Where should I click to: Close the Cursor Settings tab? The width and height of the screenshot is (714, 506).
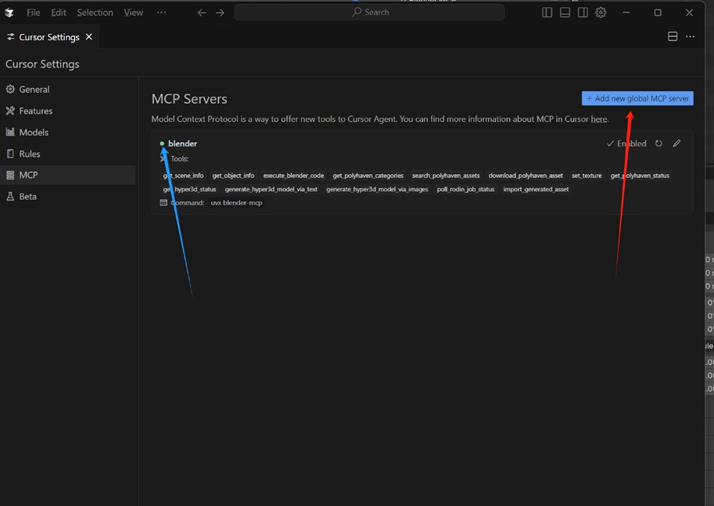pyautogui.click(x=89, y=37)
